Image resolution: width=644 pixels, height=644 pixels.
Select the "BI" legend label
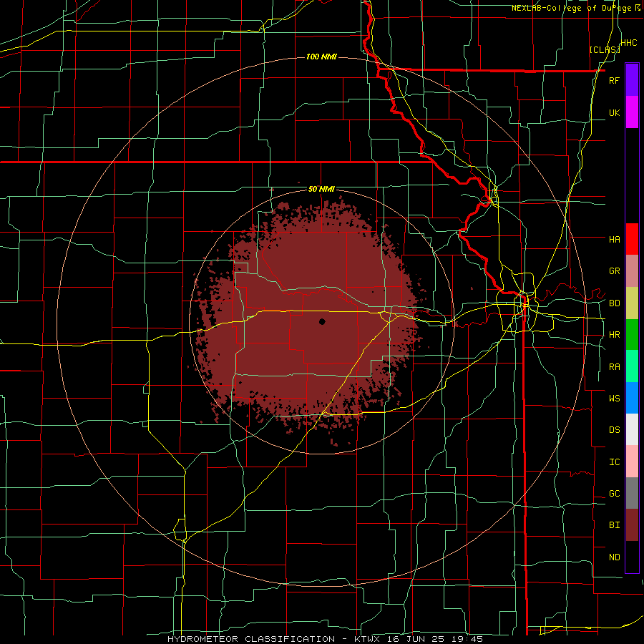614,525
